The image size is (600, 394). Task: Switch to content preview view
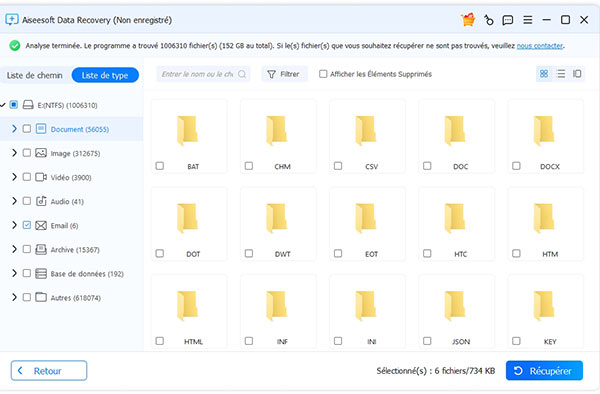(x=577, y=74)
